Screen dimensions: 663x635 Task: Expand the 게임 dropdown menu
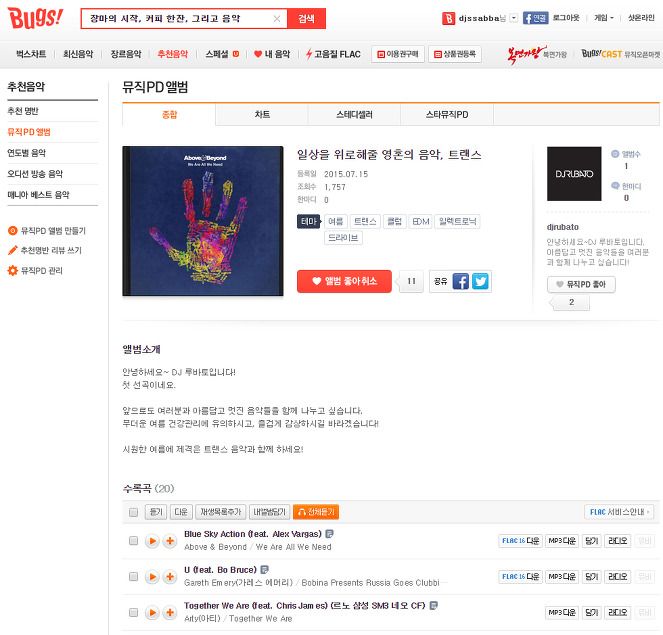pos(604,18)
